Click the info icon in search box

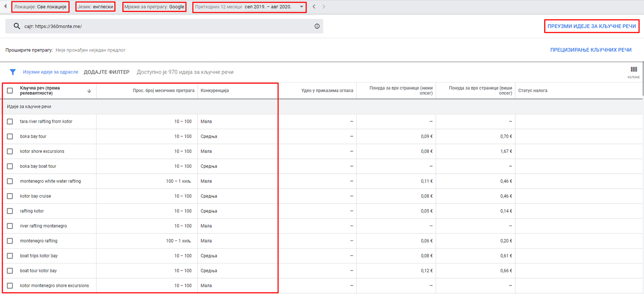coord(317,26)
